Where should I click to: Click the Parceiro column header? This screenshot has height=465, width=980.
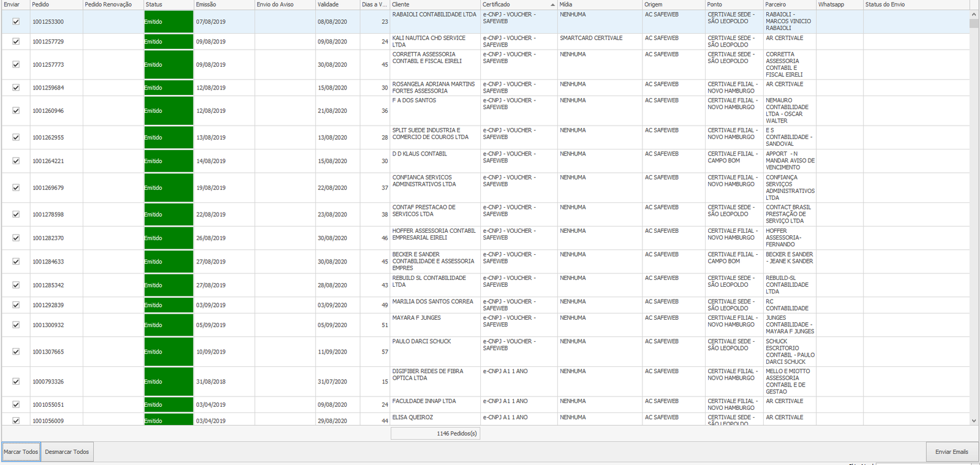pos(789,5)
